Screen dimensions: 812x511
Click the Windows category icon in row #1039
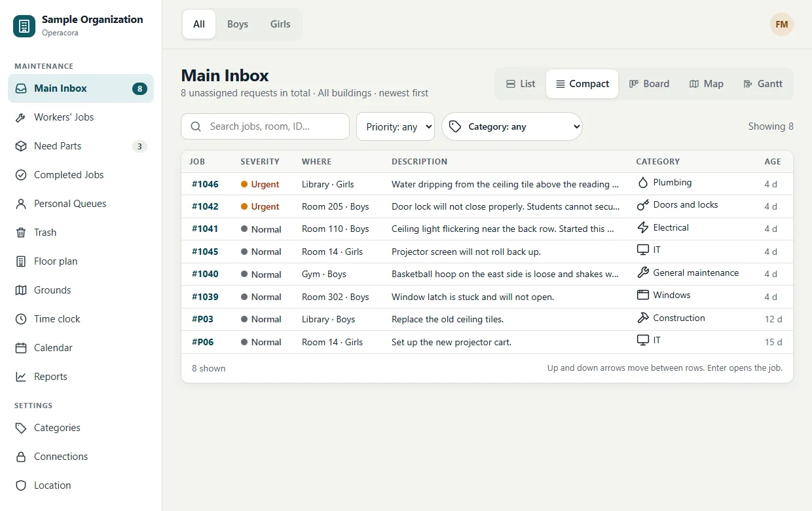click(643, 295)
